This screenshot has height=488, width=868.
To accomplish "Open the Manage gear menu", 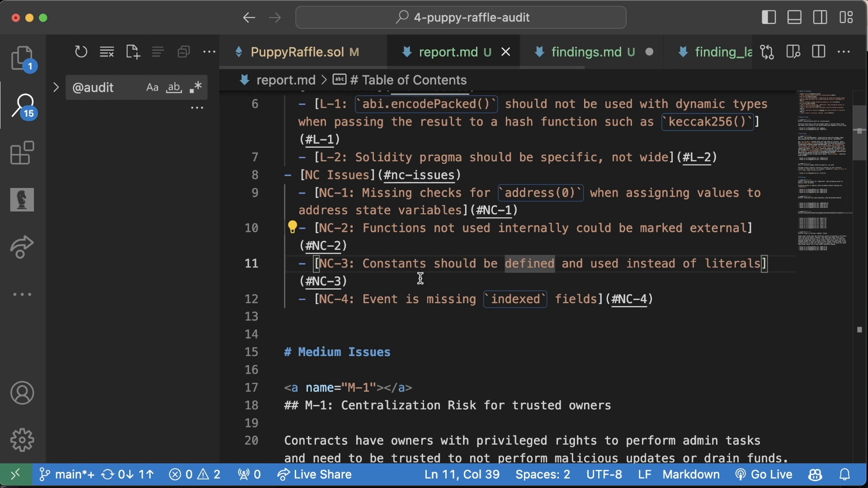I will point(22,440).
